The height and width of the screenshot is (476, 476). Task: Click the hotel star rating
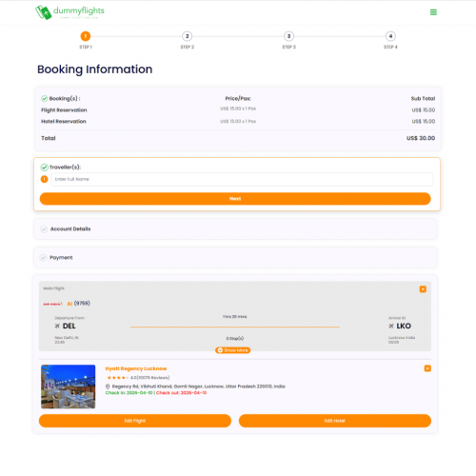point(117,378)
